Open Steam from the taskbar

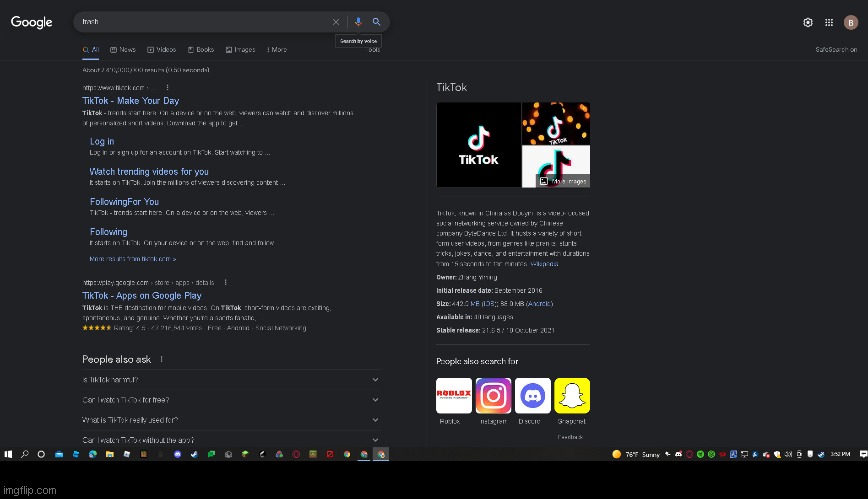click(x=194, y=454)
